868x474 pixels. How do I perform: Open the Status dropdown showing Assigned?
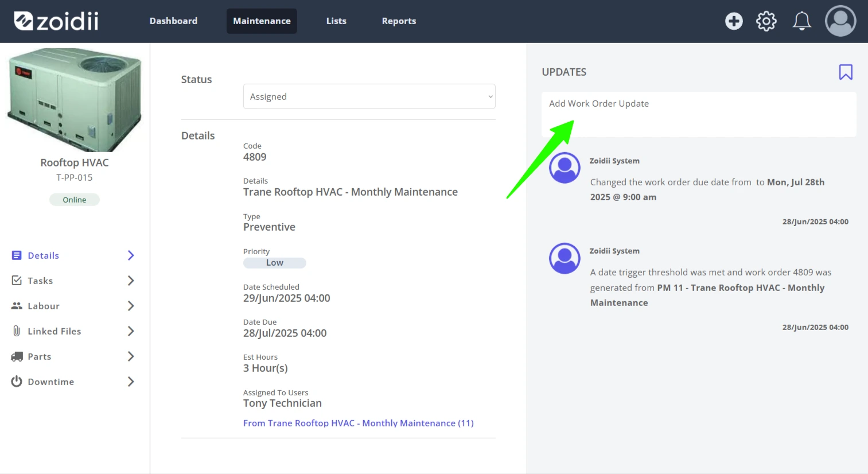(x=369, y=96)
